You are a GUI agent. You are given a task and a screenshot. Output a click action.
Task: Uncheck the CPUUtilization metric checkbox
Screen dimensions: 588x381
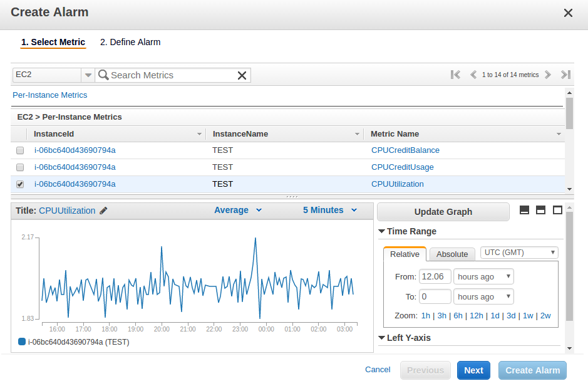click(20, 184)
